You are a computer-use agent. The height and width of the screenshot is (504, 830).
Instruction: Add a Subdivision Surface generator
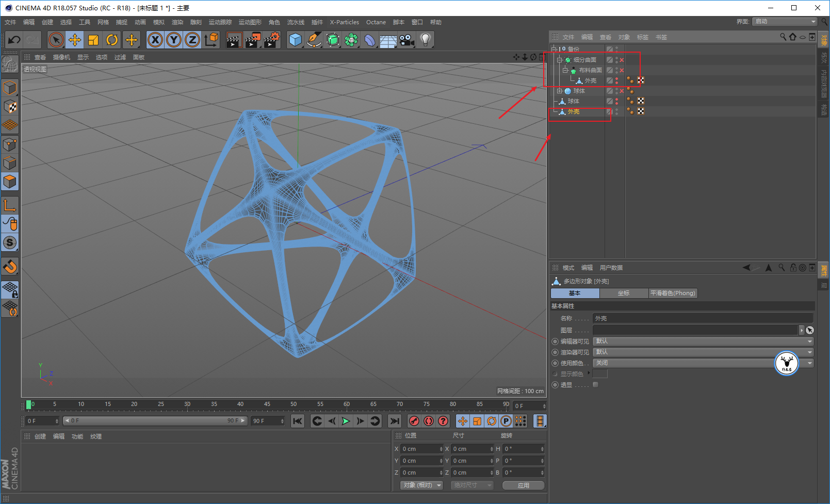[333, 40]
